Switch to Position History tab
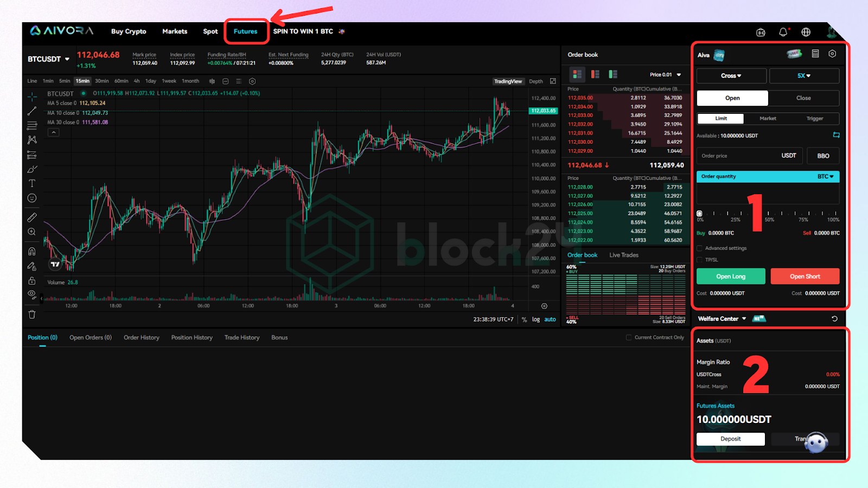Image resolution: width=868 pixels, height=488 pixels. pos(192,337)
